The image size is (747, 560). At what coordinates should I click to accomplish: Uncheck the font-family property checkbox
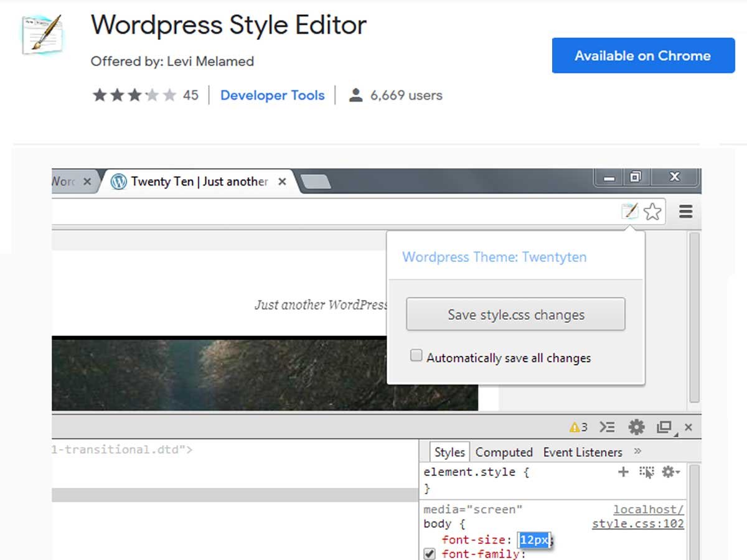[x=430, y=554]
